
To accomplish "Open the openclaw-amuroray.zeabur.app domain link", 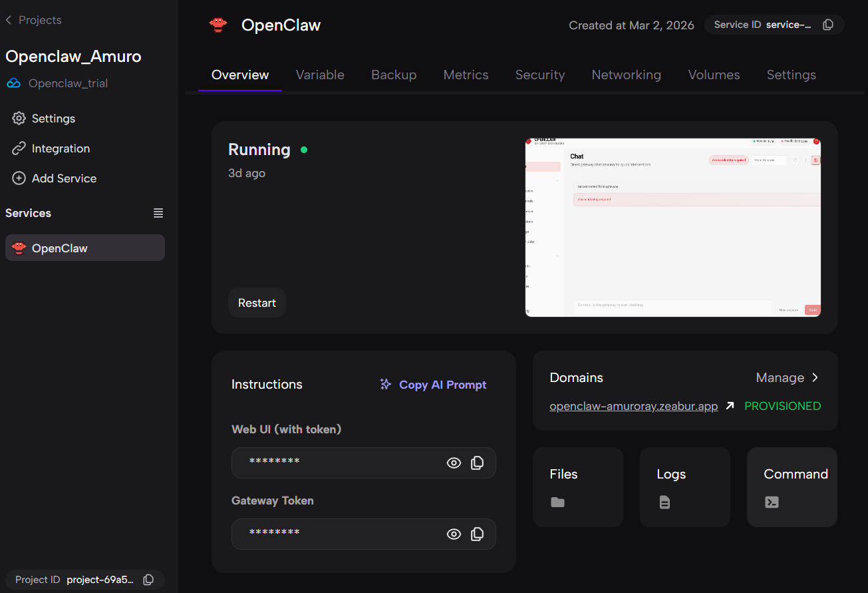I will 633,406.
